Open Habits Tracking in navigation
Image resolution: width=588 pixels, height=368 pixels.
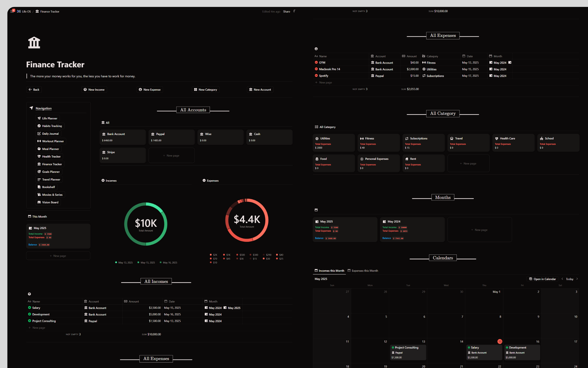click(x=50, y=126)
